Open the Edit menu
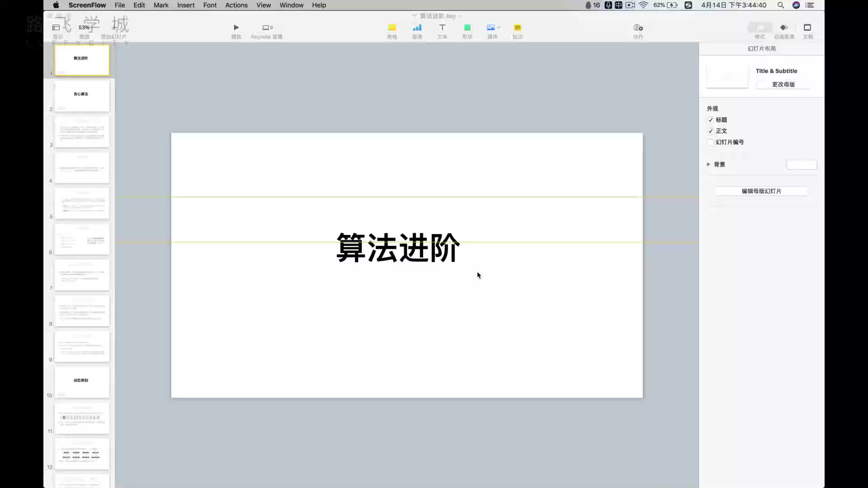The width and height of the screenshot is (868, 488). [139, 5]
